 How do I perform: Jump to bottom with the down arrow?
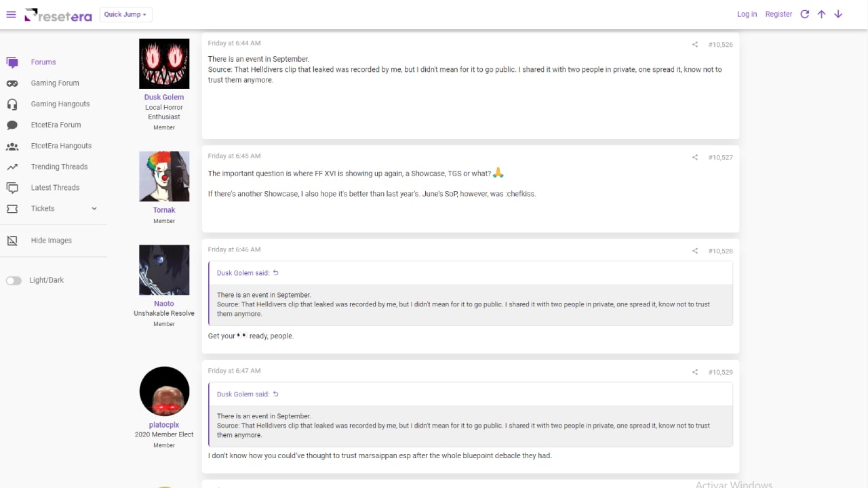[838, 14]
